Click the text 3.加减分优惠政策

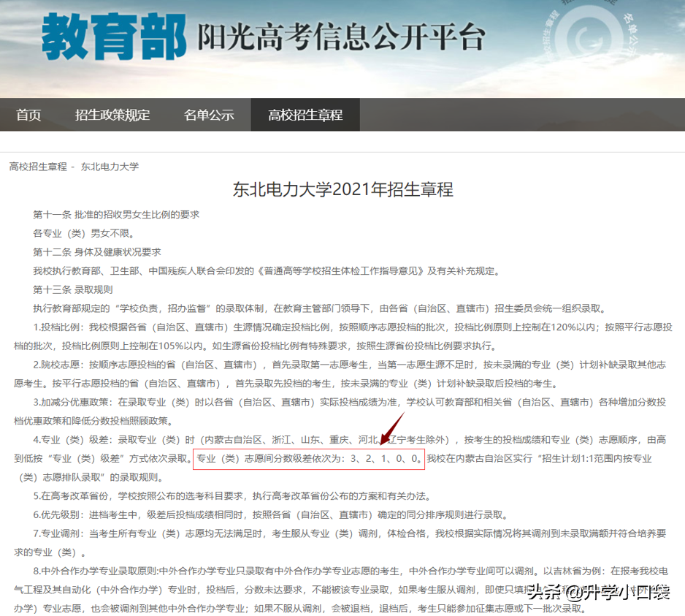[x=72, y=402]
